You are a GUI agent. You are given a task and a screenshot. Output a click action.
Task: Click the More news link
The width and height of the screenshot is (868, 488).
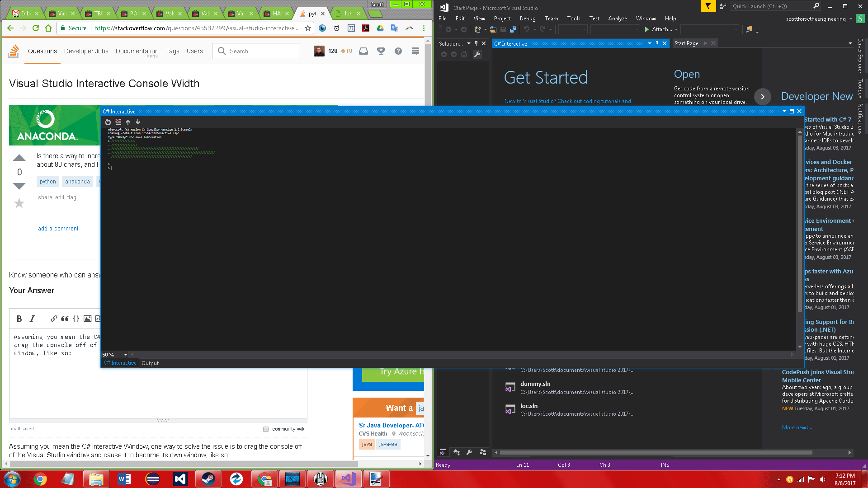click(797, 427)
